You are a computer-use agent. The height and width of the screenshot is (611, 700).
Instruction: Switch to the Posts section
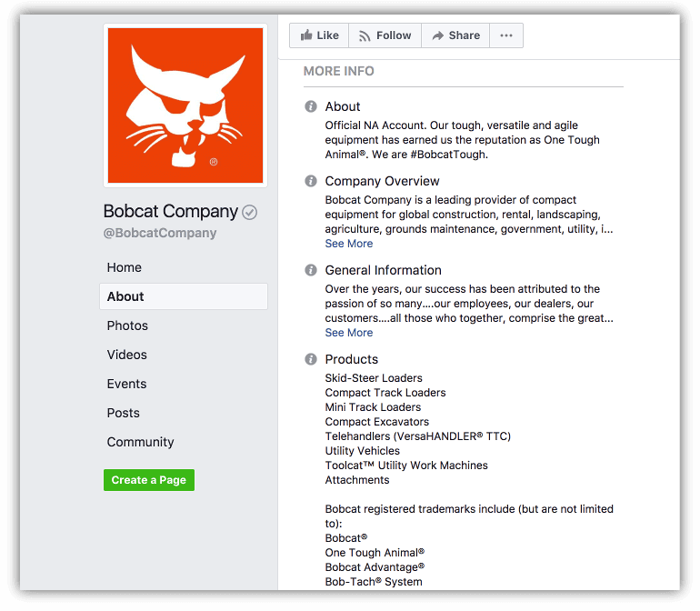pos(124,413)
